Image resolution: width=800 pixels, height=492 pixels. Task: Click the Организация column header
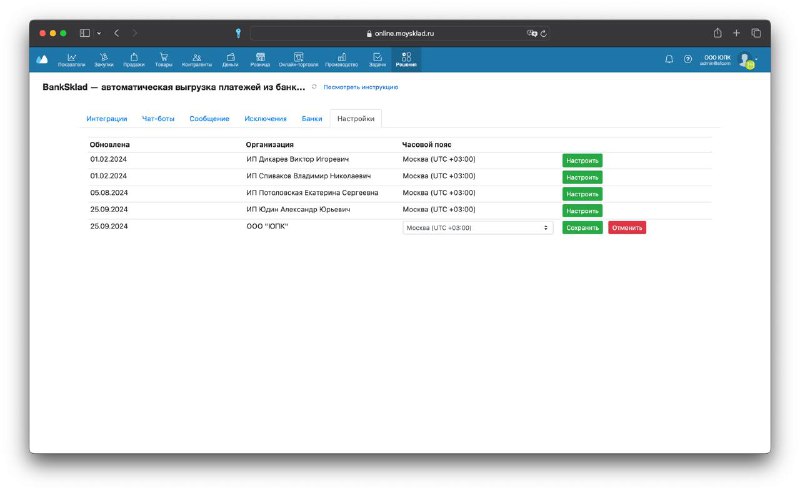pyautogui.click(x=269, y=144)
